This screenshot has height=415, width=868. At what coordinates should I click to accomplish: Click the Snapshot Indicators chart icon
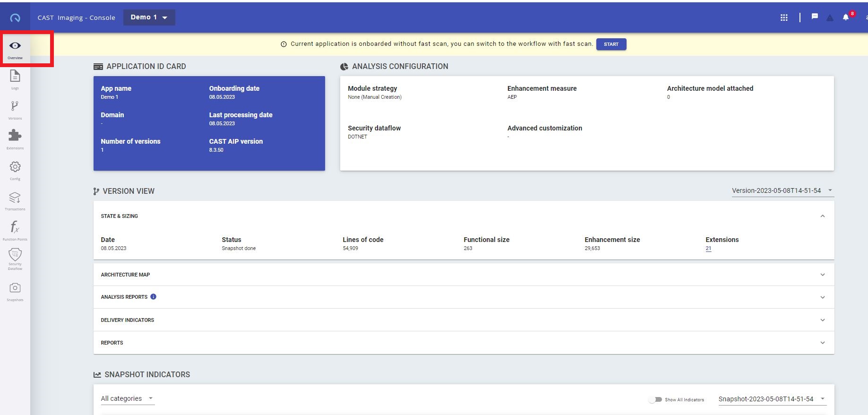[97, 375]
